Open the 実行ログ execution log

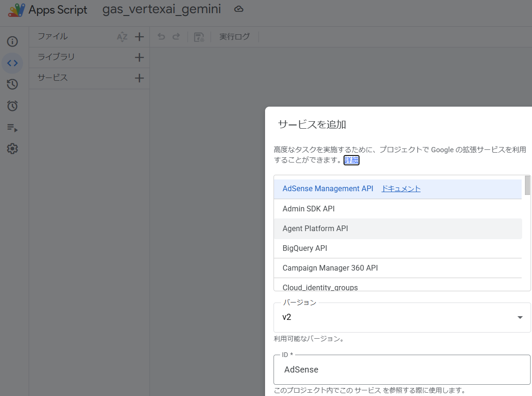[235, 37]
